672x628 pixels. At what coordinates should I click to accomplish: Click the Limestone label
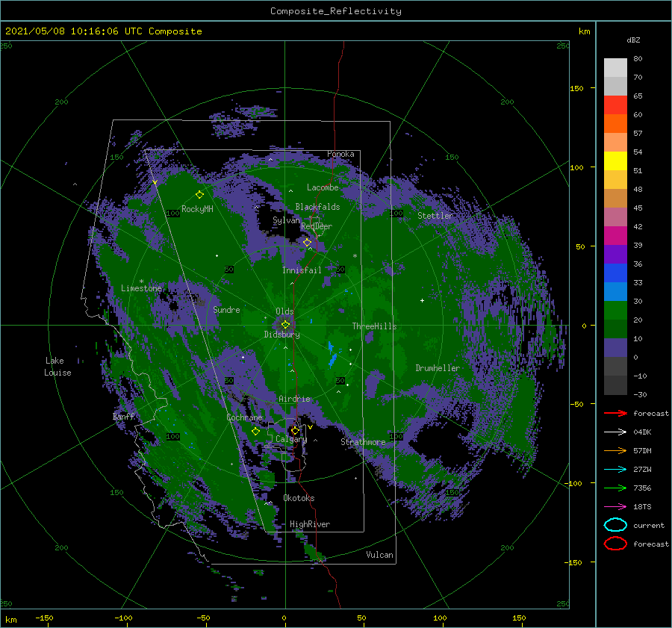pyautogui.click(x=141, y=288)
